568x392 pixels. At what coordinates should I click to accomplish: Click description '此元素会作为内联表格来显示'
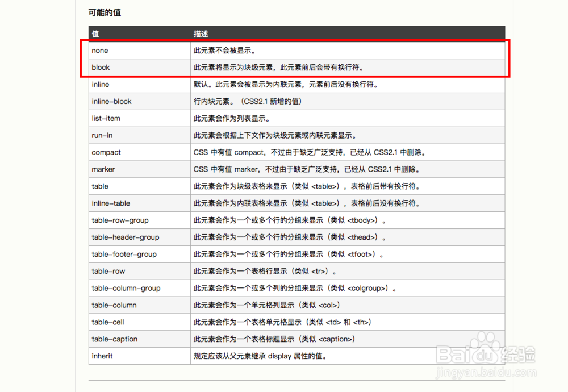point(307,203)
